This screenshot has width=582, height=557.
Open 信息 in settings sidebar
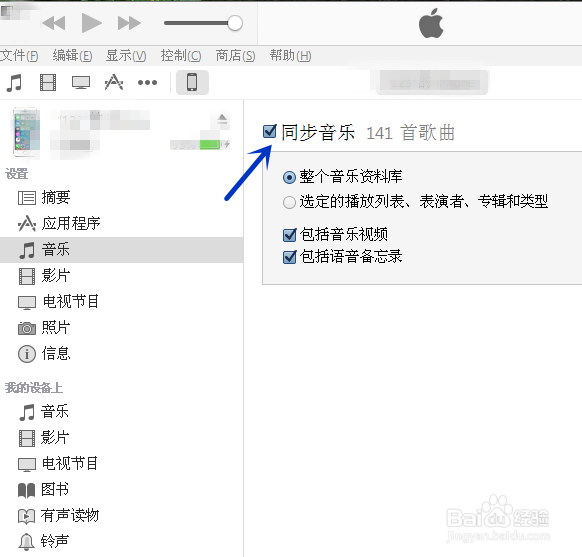121,354
